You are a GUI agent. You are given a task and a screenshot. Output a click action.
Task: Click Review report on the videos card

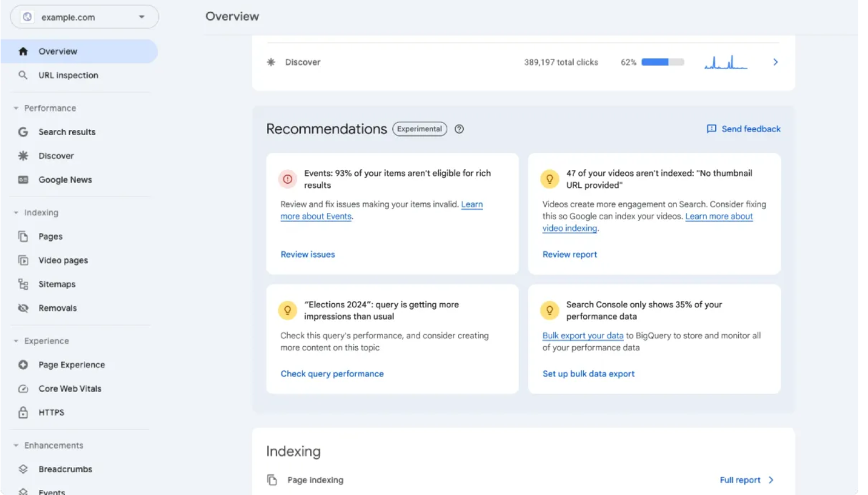pyautogui.click(x=570, y=255)
